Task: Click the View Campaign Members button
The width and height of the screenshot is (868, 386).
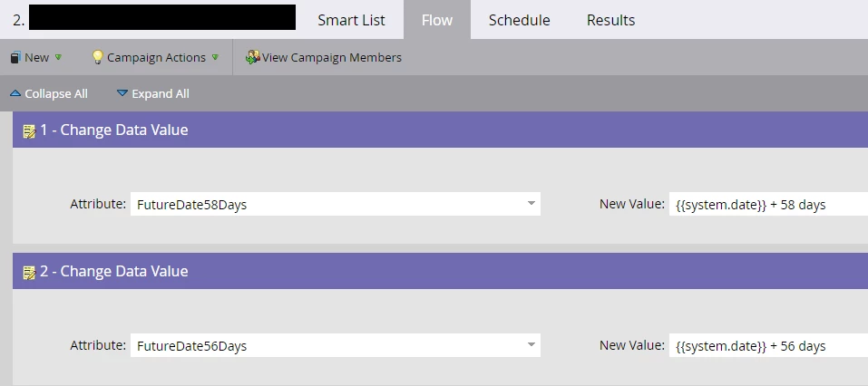Action: pyautogui.click(x=324, y=57)
